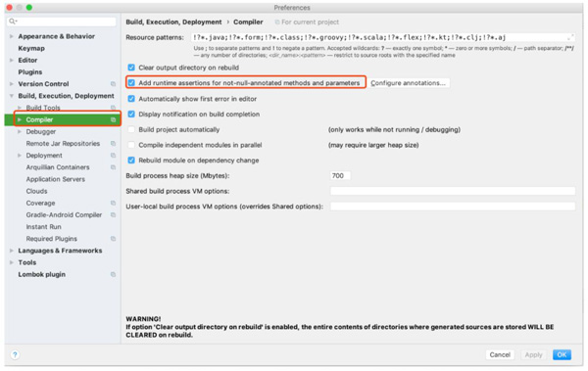Click the Configure annotations button
Image resolution: width=588 pixels, height=371 pixels.
click(x=408, y=83)
